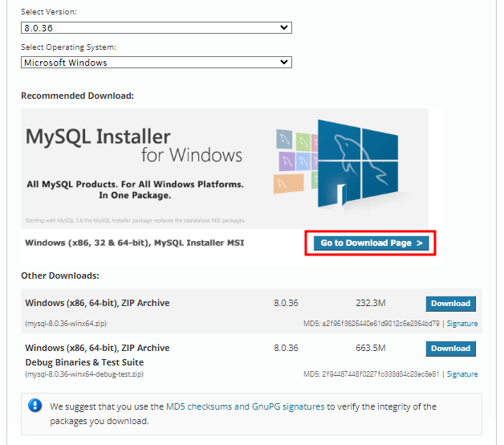Open Signature link for mysql-8.0.36-winx64.zip
The image size is (504, 445).
coord(462,324)
